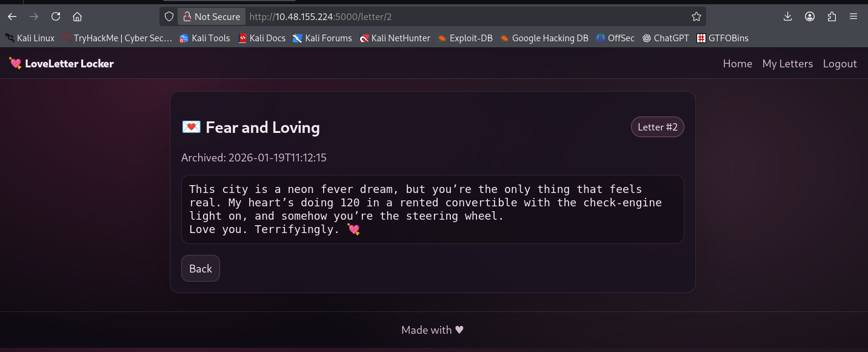Bookmark this page with the star icon

(696, 16)
